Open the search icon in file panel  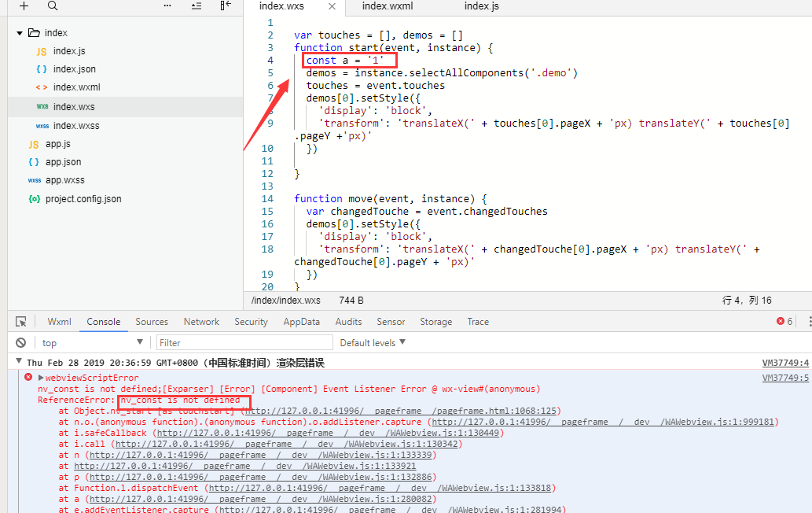point(53,6)
